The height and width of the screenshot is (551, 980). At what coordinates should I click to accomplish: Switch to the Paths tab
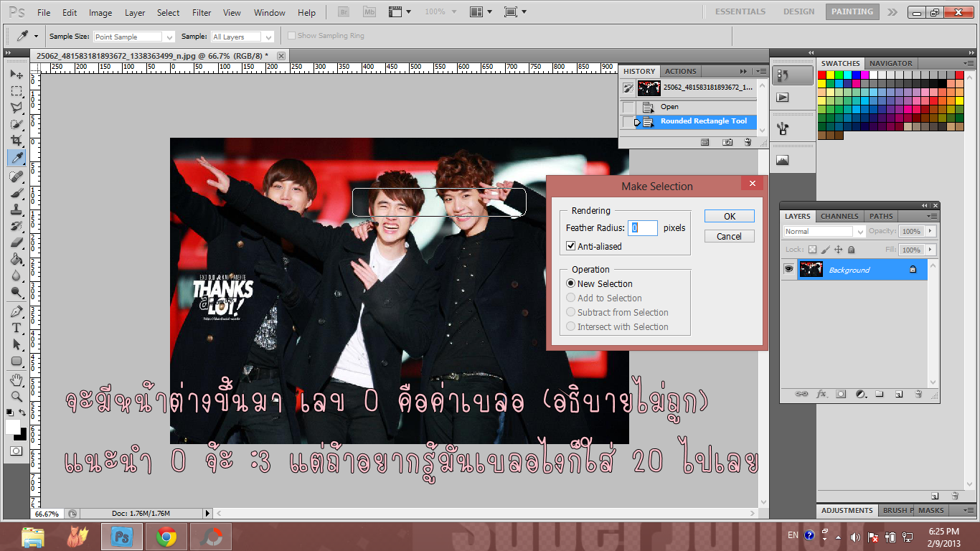coord(881,216)
